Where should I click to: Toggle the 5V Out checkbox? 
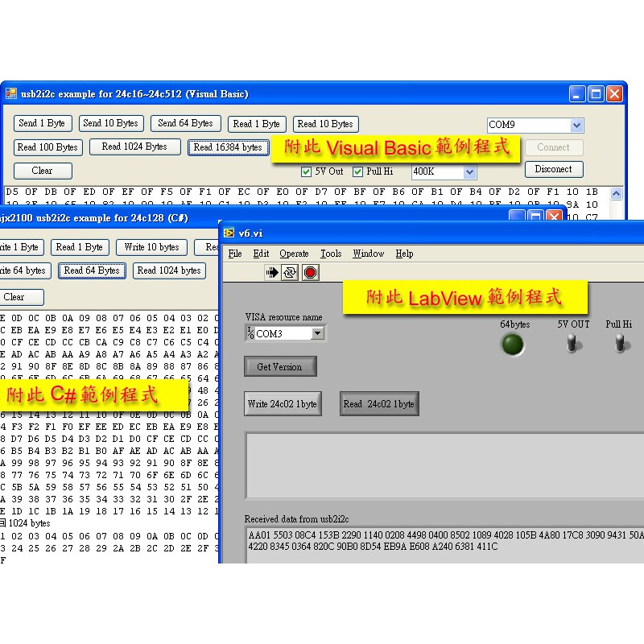click(x=307, y=171)
